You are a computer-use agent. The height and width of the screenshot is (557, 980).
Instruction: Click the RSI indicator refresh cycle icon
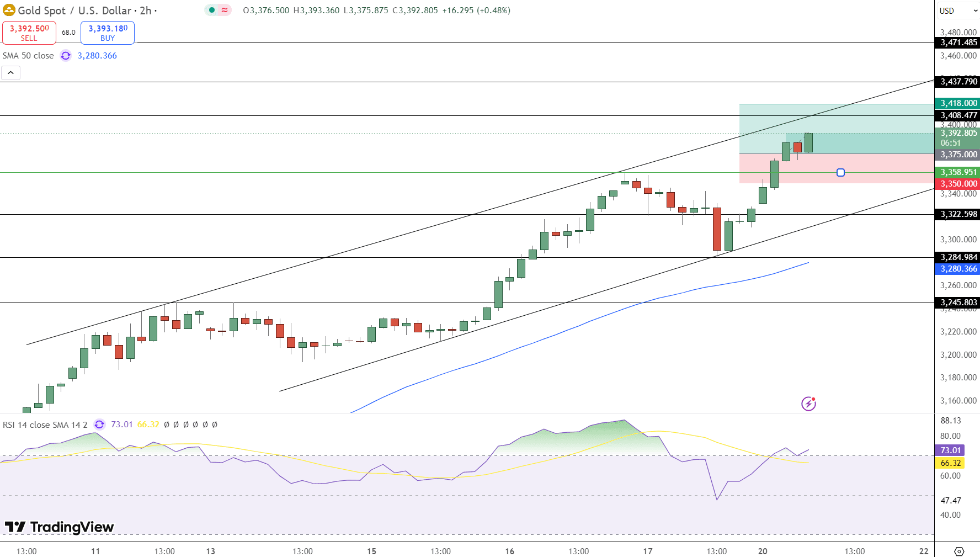(x=99, y=425)
